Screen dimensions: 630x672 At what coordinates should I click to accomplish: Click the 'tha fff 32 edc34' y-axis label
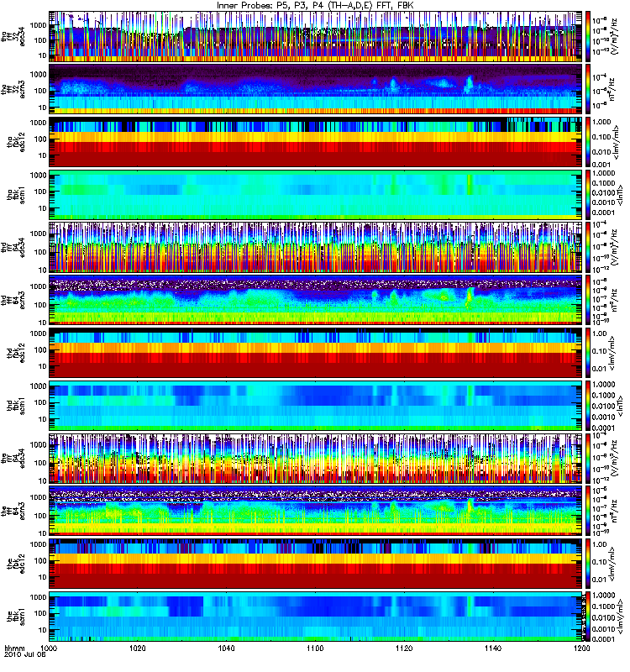13,35
